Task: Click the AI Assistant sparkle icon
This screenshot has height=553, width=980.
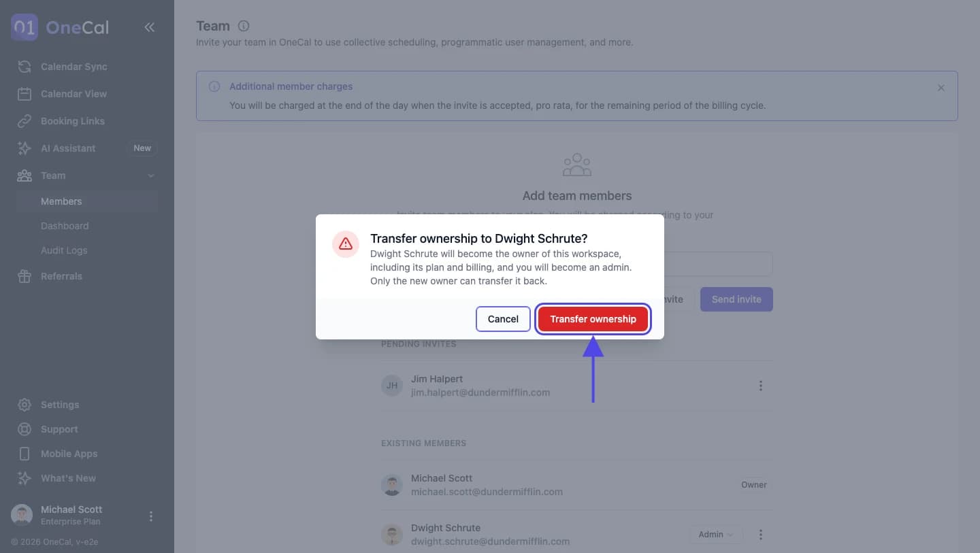Action: (24, 148)
